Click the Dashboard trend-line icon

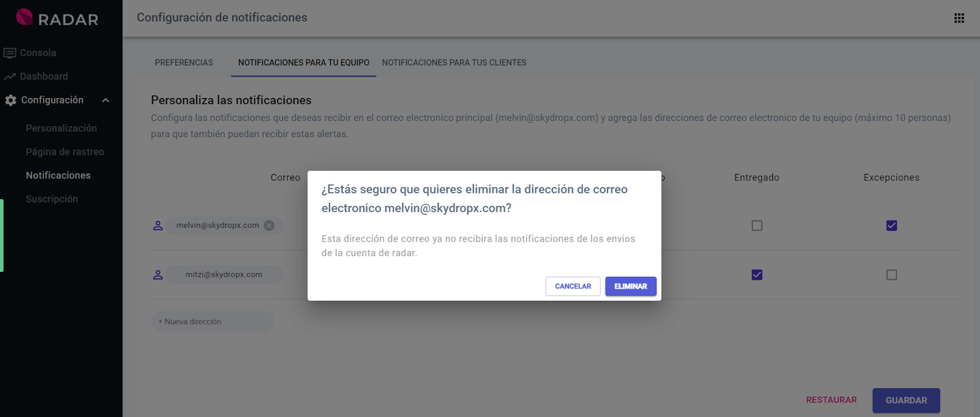tap(10, 77)
